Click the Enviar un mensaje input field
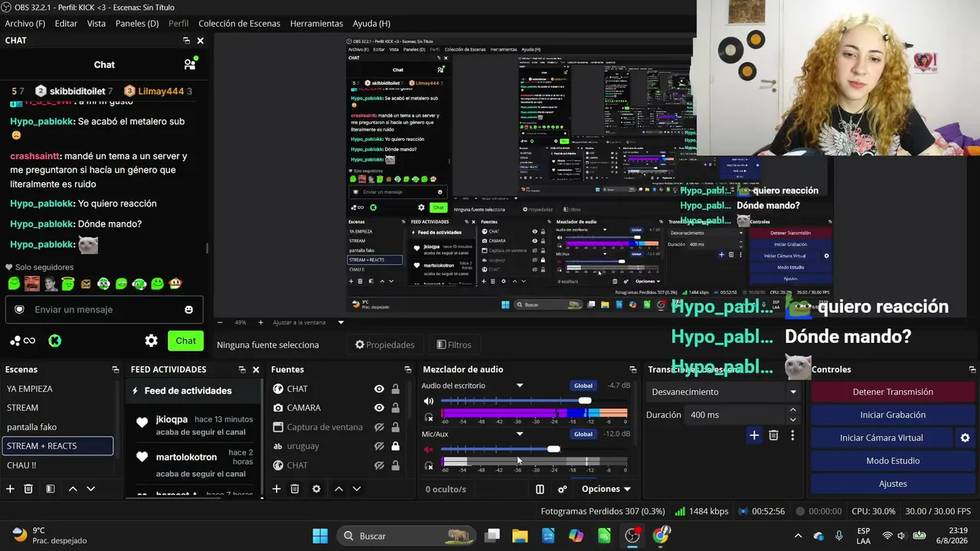The height and width of the screenshot is (551, 980). (104, 309)
